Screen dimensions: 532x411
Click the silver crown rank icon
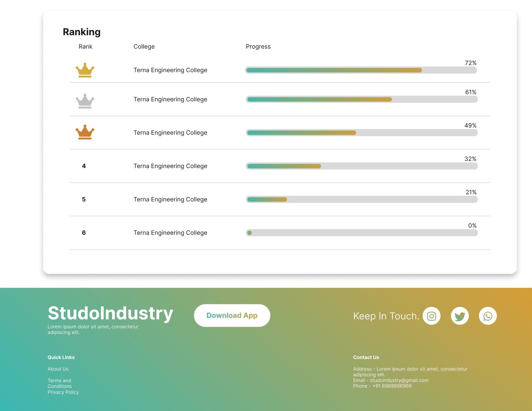[x=85, y=101]
